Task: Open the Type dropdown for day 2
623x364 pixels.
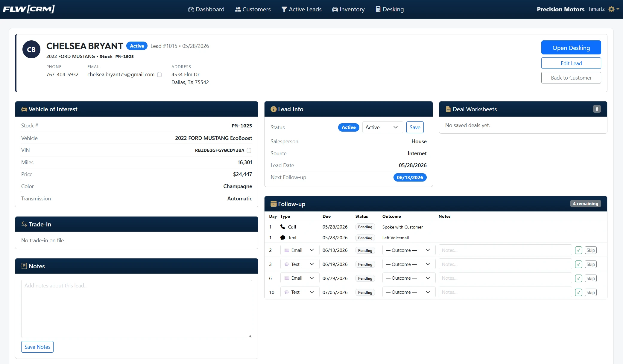Action: coord(300,250)
